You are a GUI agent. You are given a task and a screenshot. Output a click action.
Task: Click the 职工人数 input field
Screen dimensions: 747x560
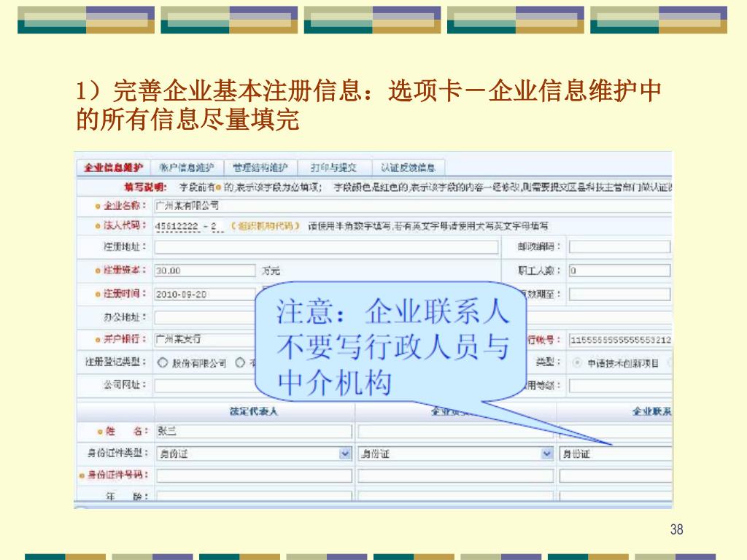619,271
